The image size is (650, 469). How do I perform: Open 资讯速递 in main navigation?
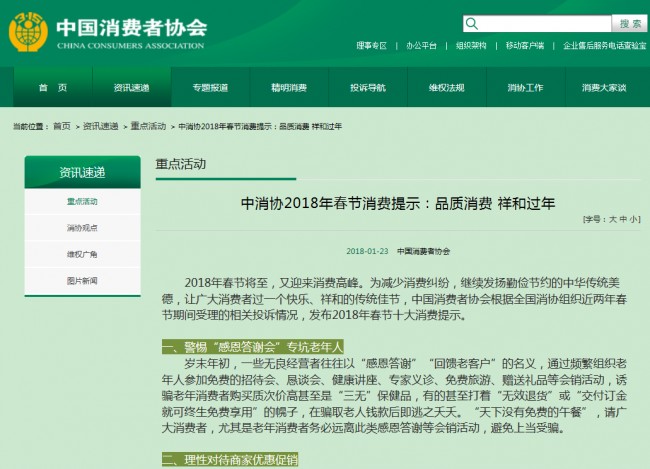point(131,87)
